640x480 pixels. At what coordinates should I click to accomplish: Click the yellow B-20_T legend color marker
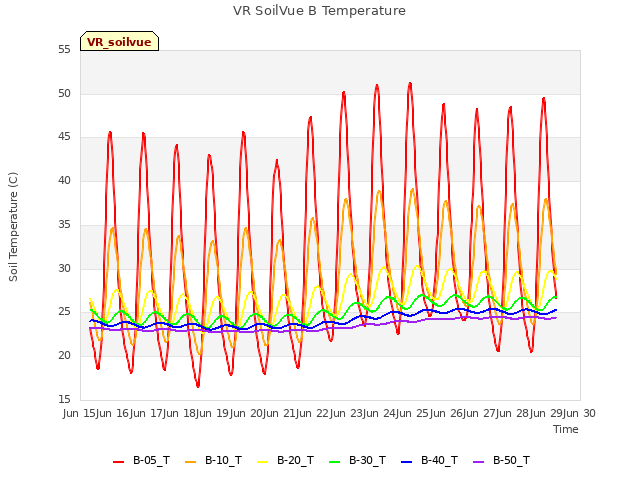pyautogui.click(x=262, y=462)
